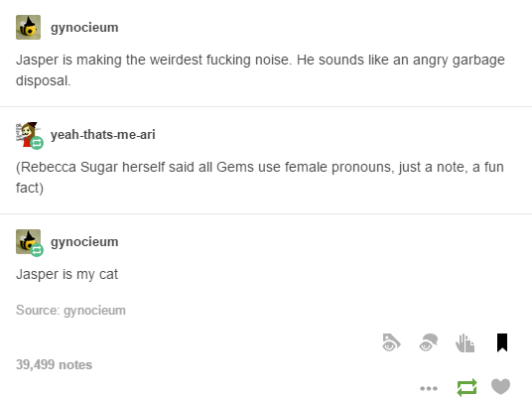Click the bee avatar on the last reply

[28, 241]
